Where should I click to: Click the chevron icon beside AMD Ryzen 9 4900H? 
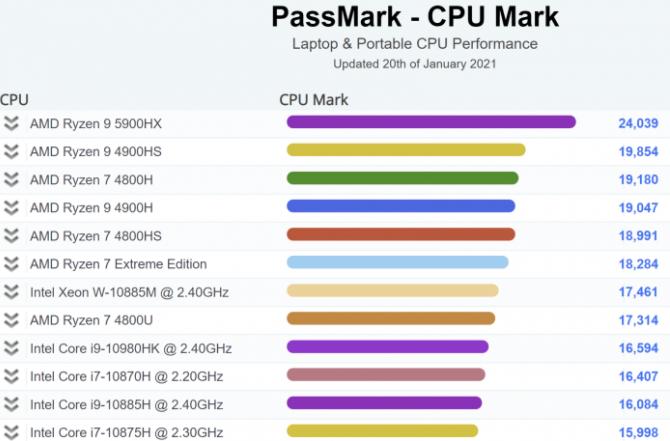(12, 207)
